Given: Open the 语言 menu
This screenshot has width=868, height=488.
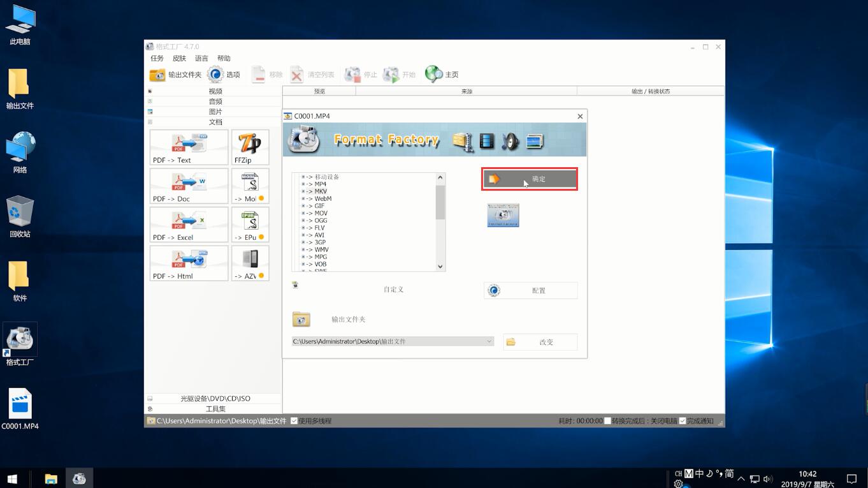Looking at the screenshot, I should 201,58.
